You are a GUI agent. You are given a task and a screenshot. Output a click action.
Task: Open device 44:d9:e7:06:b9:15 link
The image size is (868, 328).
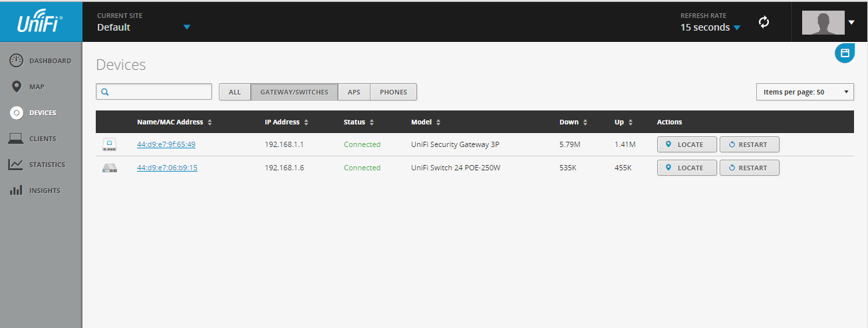pos(167,168)
